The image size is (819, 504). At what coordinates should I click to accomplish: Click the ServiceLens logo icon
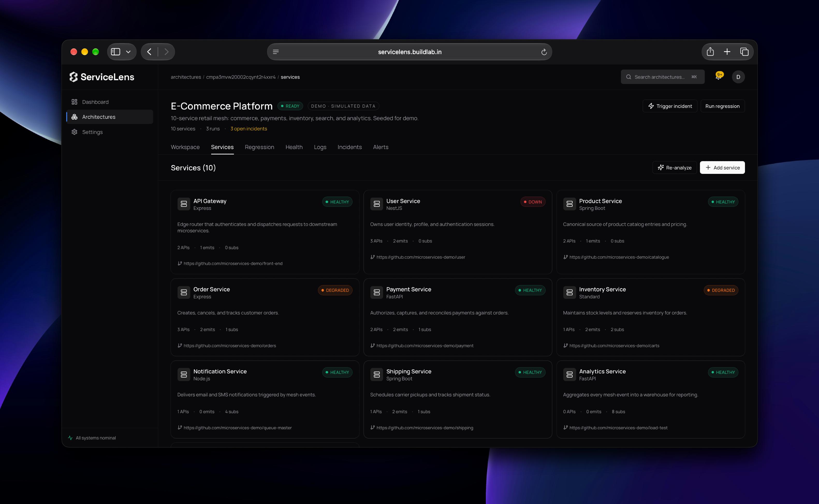pos(73,77)
